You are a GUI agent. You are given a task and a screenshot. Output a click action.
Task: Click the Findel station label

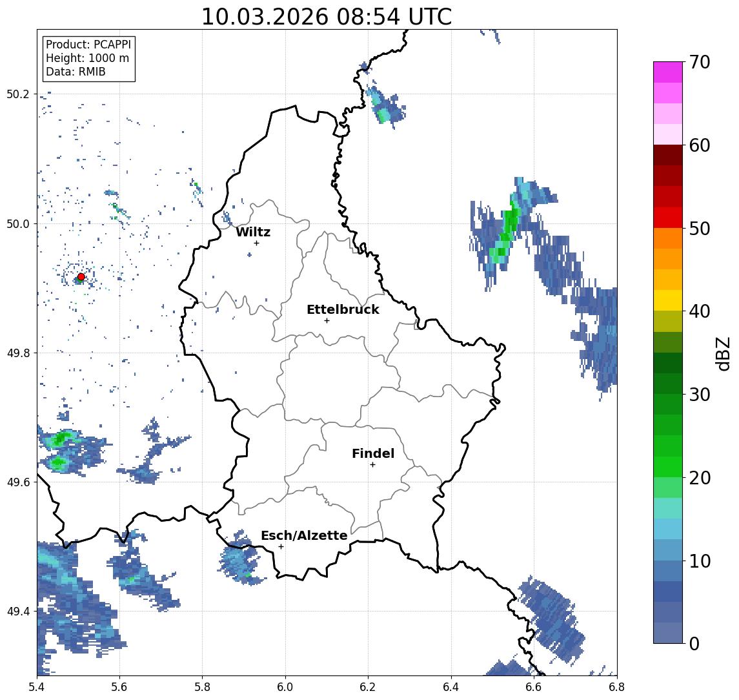[x=373, y=453]
